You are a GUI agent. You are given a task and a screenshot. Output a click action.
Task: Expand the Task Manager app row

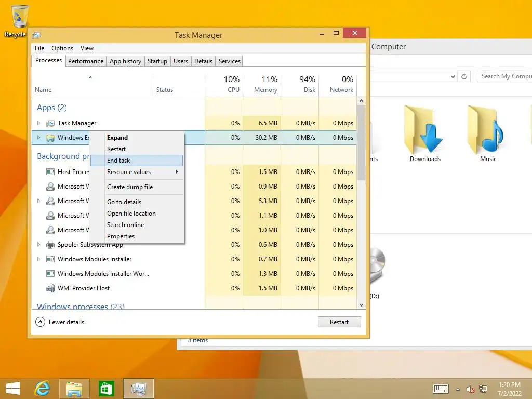click(x=38, y=123)
